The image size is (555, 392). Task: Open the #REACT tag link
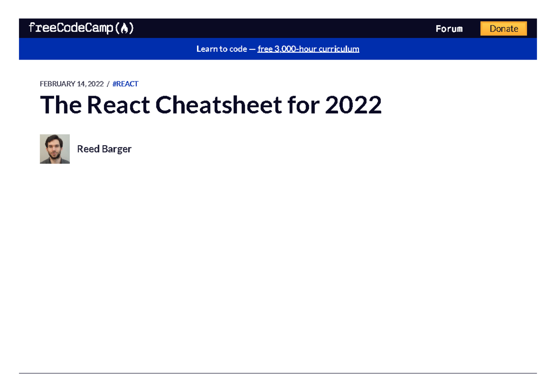click(125, 84)
